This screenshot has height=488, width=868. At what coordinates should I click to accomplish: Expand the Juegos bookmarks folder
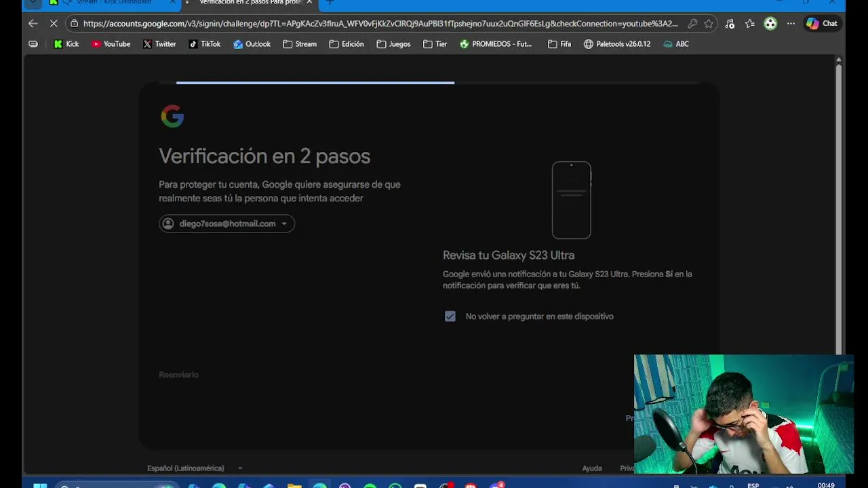click(x=393, y=44)
